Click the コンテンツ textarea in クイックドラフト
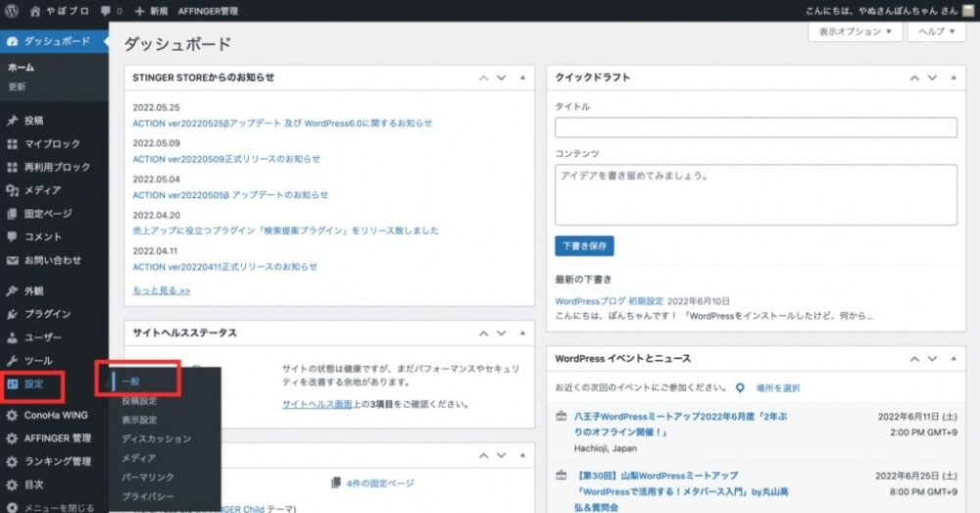Screen dimensions: 980x513 pyautogui.click(x=756, y=194)
